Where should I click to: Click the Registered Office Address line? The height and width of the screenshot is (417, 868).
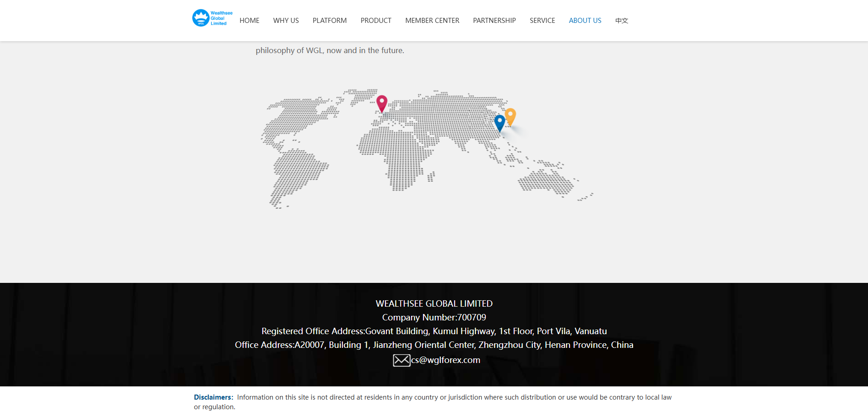tap(434, 331)
